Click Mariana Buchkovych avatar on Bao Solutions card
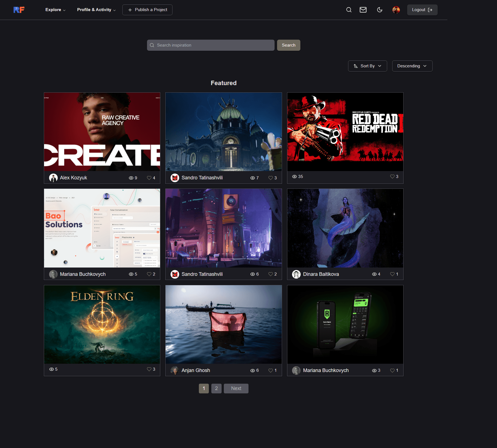This screenshot has width=497, height=448. (x=53, y=274)
